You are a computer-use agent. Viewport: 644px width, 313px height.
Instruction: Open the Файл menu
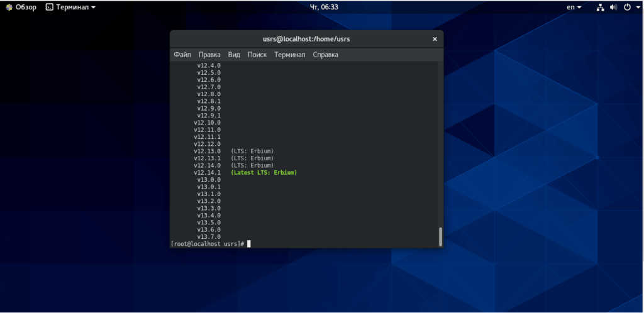[182, 55]
